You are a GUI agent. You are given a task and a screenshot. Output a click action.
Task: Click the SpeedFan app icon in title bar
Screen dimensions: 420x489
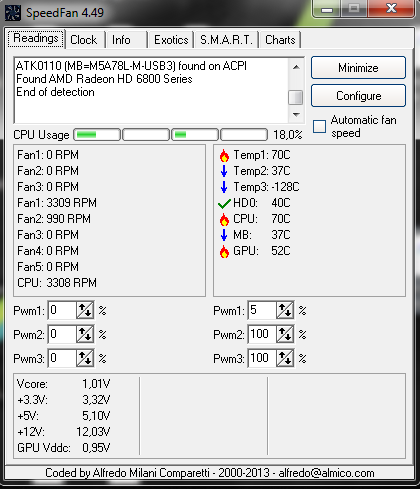13,13
